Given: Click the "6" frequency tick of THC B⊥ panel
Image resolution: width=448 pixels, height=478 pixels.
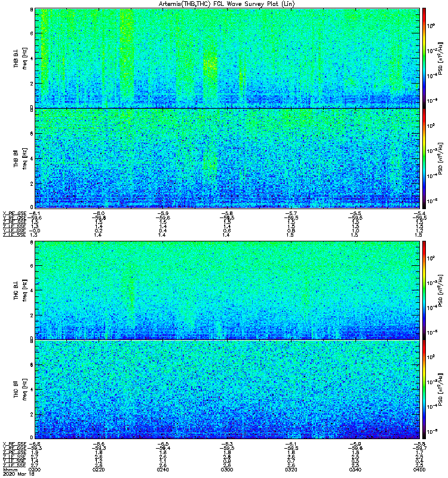Looking at the screenshot, I should [32, 265].
